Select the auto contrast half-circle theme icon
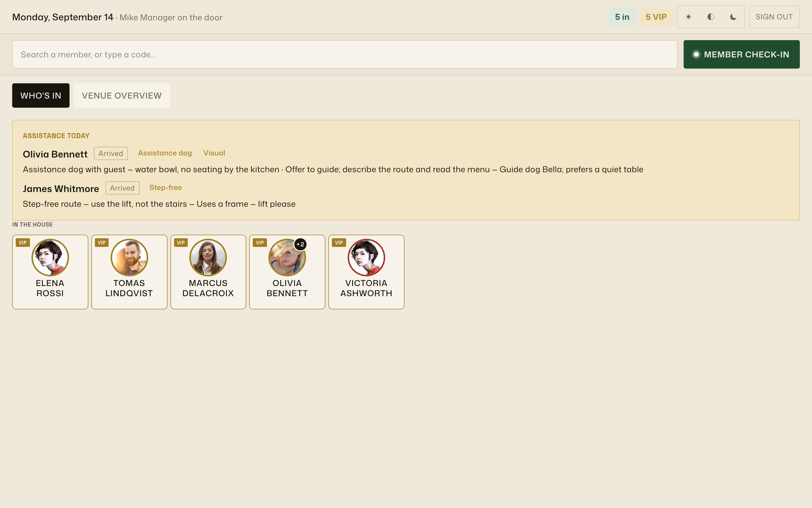 pos(711,17)
